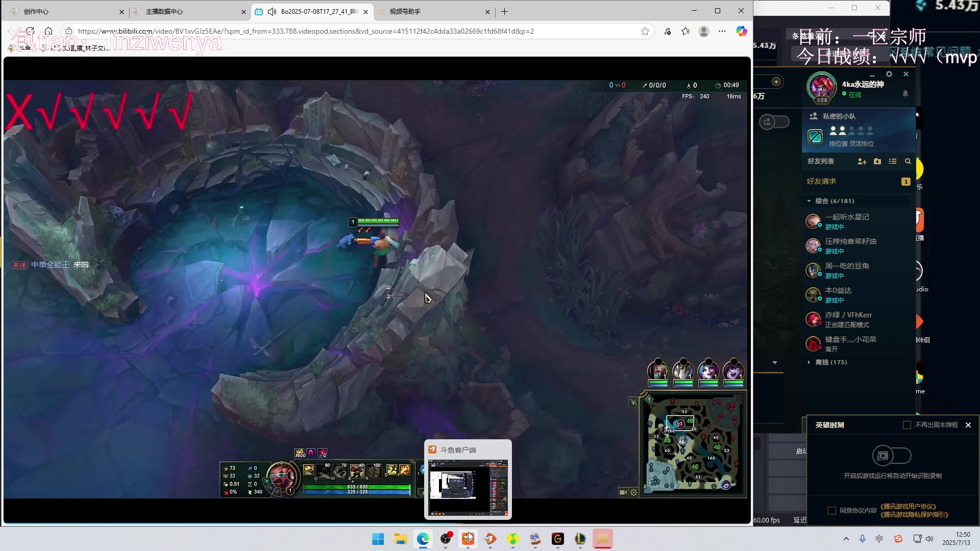Screen dimensions: 980x551
Task: Click Edge user profile icon
Action: click(x=704, y=31)
